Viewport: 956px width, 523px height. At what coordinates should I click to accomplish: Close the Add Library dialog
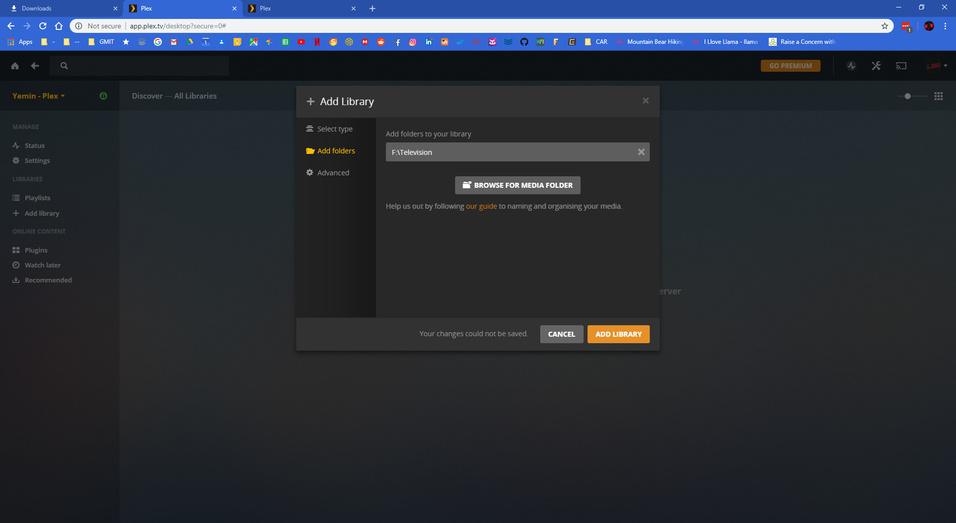click(645, 101)
